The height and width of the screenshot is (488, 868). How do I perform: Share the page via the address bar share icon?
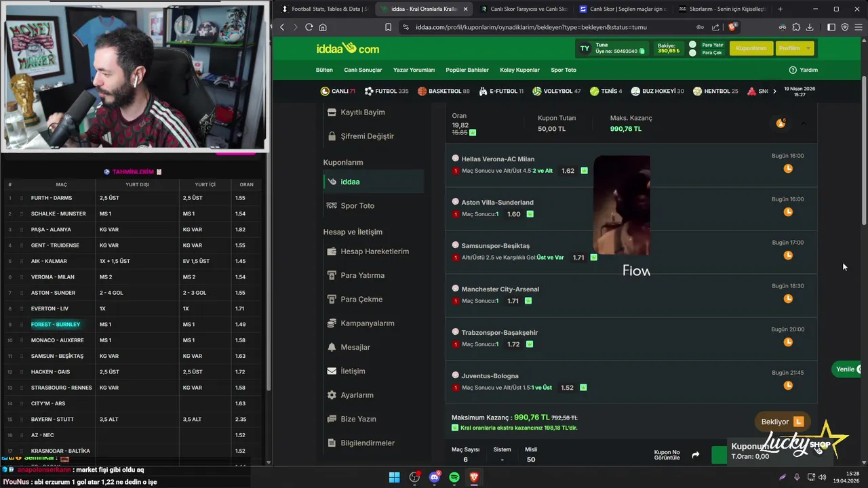click(715, 27)
